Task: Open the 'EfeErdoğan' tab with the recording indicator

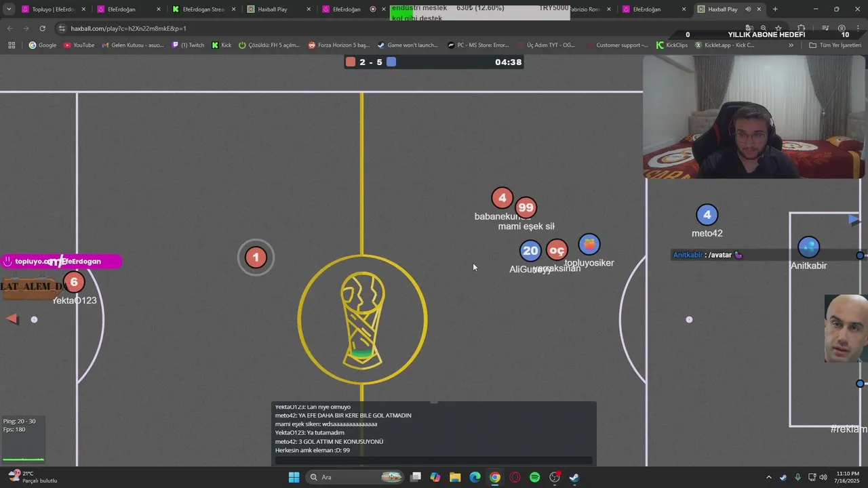Action: pyautogui.click(x=353, y=9)
